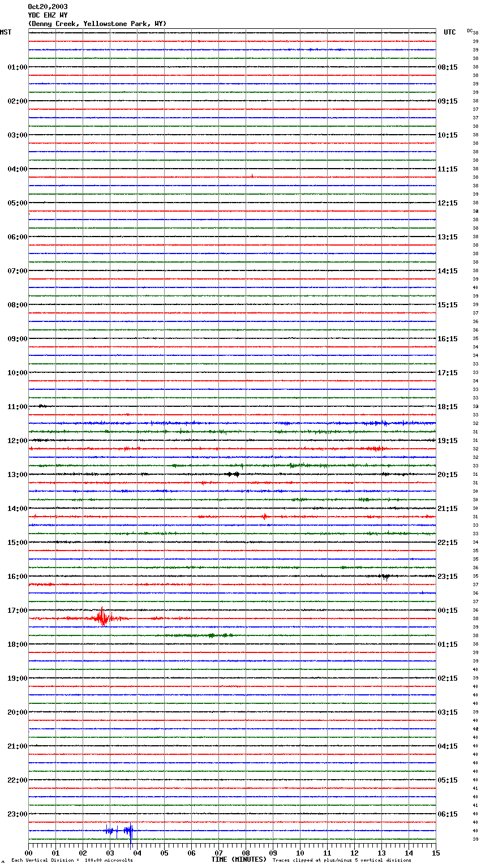
Task: Click the 03:15 UTC time label
Action: (x=448, y=712)
